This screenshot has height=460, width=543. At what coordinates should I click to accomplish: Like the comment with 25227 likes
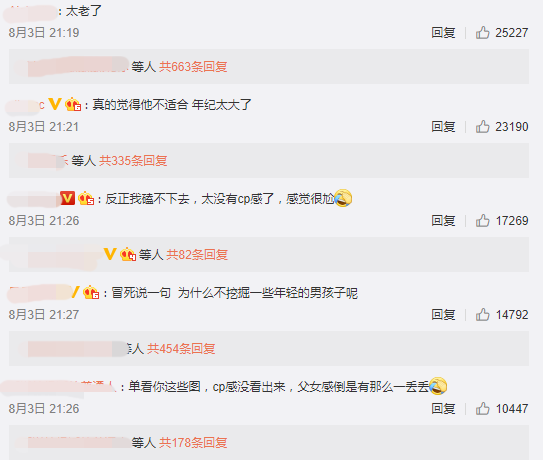point(482,33)
